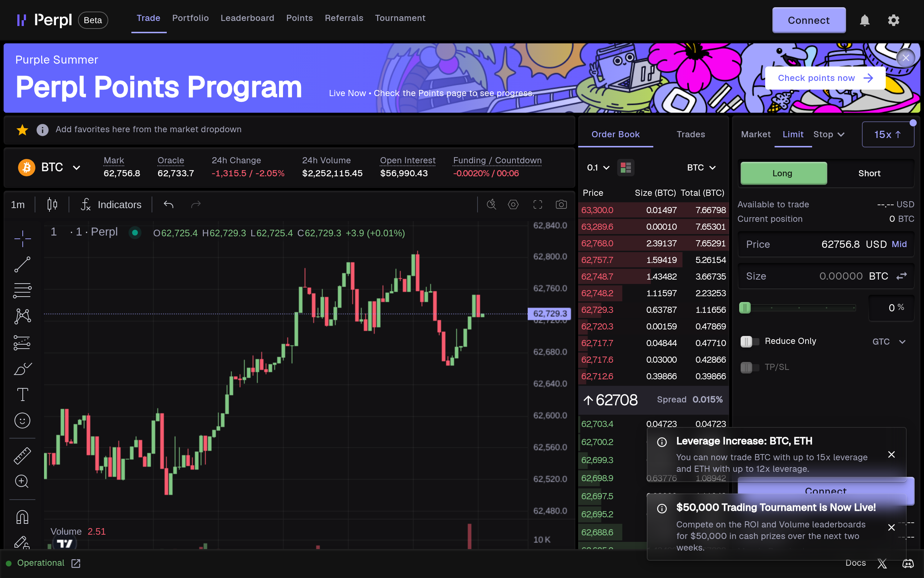Open the Discord link in footer
Viewport: 924px width, 578px height.
[x=908, y=563]
